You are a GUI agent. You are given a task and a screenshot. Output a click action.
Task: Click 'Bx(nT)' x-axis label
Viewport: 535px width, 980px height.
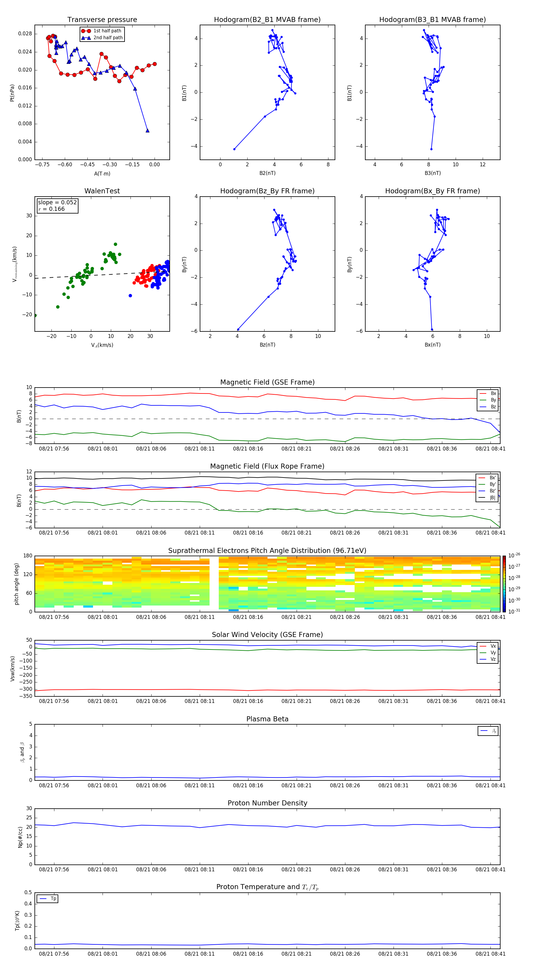432,345
